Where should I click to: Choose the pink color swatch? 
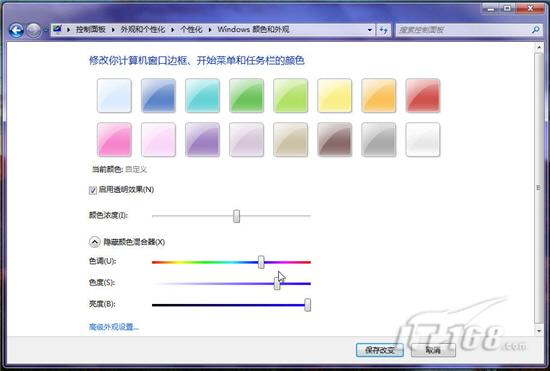114,139
